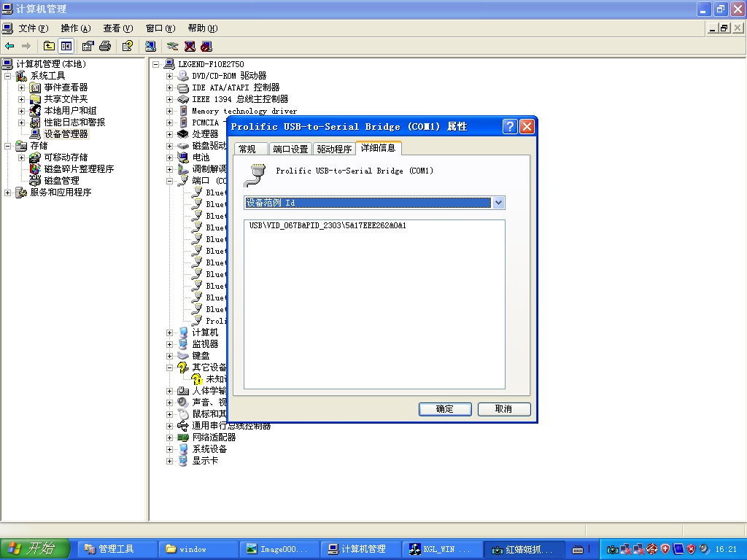Select 磁盘碎片整理程序 tree node
This screenshot has width=747, height=560.
(79, 169)
